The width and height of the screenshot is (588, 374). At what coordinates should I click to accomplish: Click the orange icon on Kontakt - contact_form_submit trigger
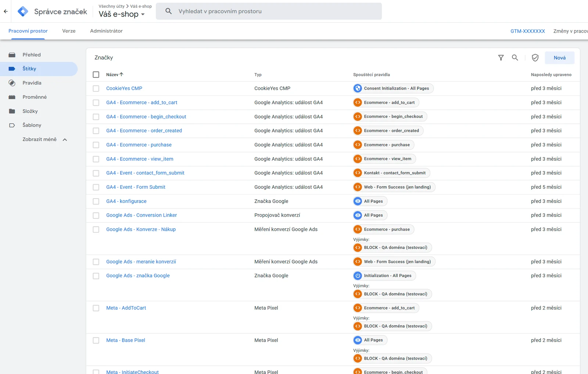[x=358, y=173]
